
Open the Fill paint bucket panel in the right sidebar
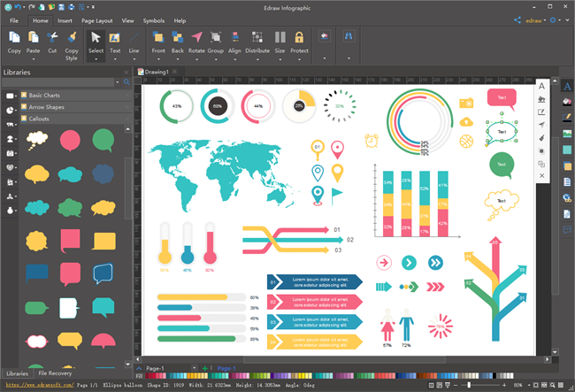click(x=567, y=102)
